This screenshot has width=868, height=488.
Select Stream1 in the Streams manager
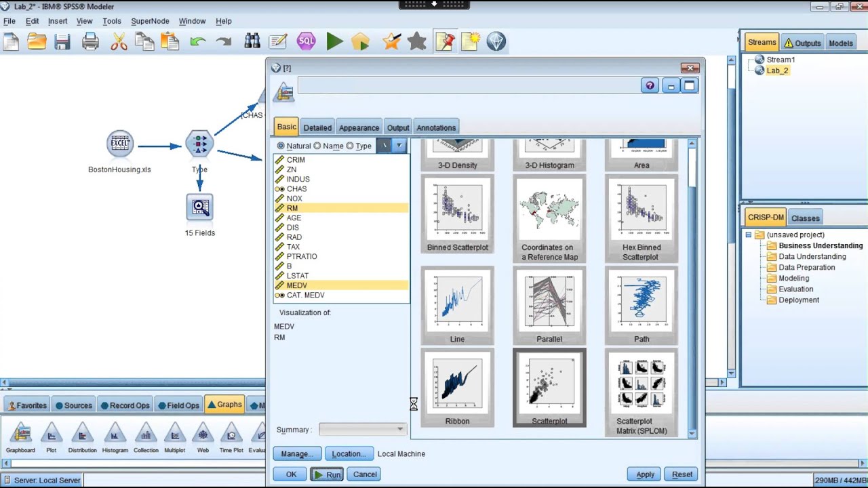(781, 60)
